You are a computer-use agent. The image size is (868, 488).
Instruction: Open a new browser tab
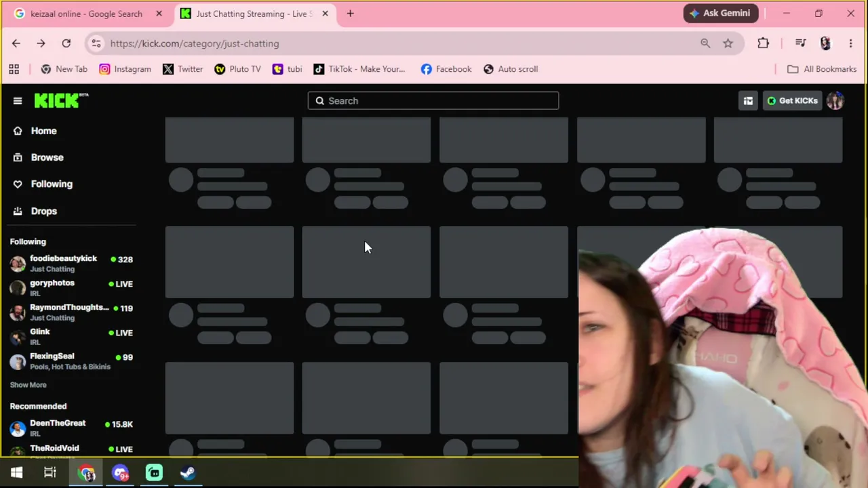(x=350, y=14)
